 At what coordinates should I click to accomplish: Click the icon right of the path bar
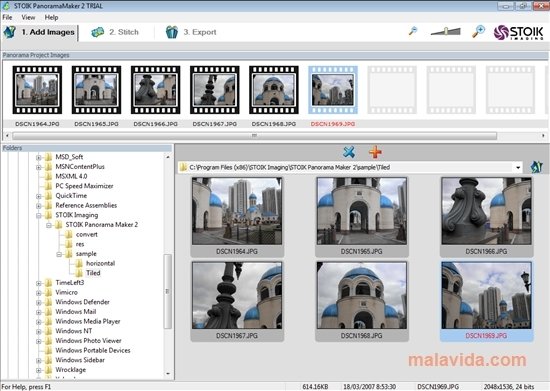[536, 167]
